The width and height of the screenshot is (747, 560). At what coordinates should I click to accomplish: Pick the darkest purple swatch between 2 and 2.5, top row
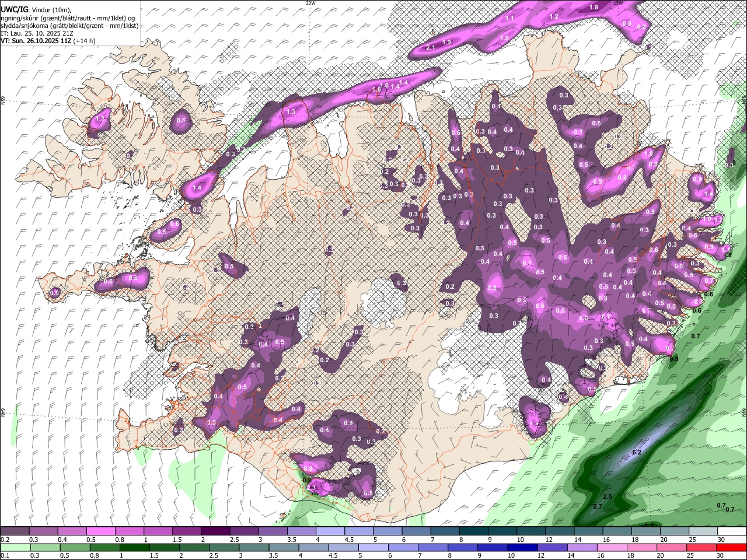(x=215, y=531)
